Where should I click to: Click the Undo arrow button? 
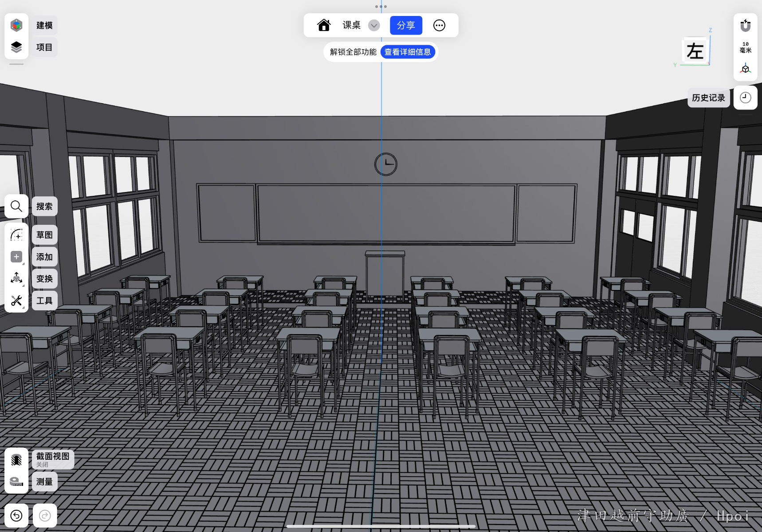click(16, 515)
